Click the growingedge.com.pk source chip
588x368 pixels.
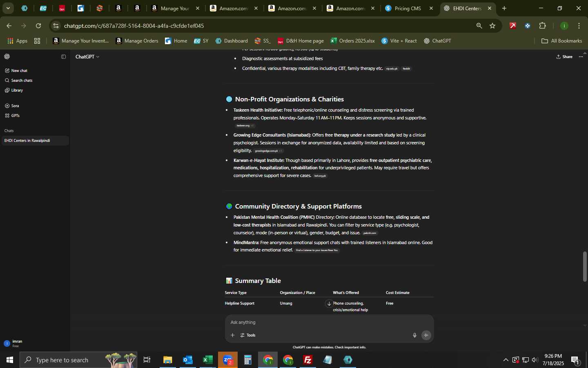point(268,151)
